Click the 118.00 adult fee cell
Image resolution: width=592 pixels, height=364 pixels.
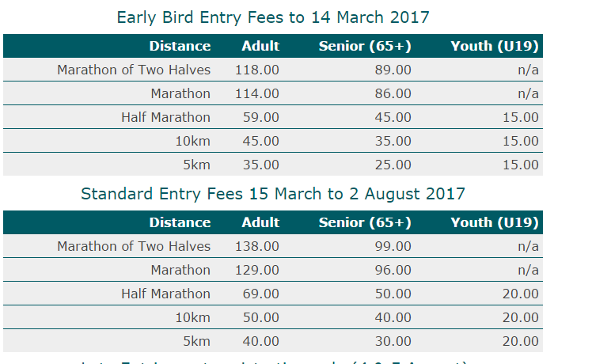pos(257,70)
